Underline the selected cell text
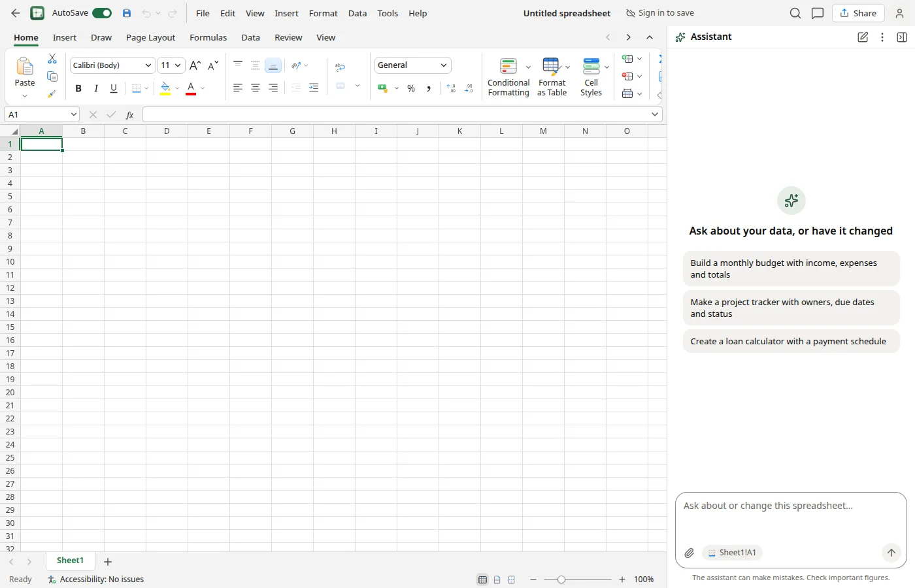The height and width of the screenshot is (588, 915). [x=114, y=88]
